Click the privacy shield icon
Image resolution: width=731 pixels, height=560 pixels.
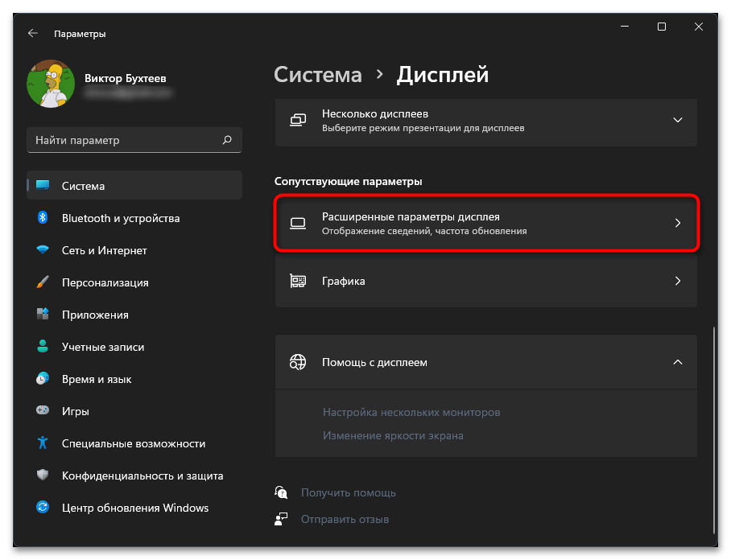(43, 475)
